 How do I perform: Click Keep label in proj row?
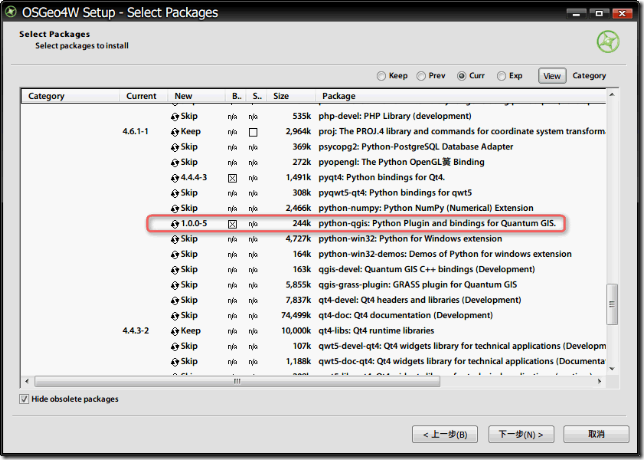[191, 131]
